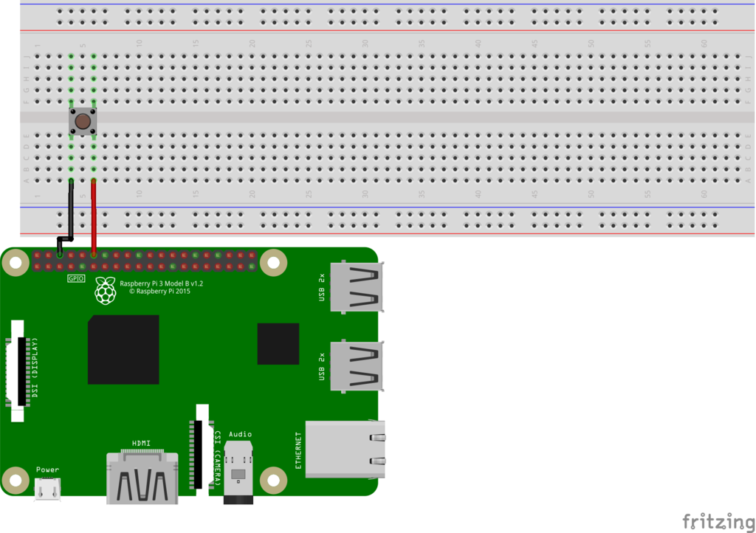Screen dimensions: 756x533
Task: Click the Raspberry Pi 3 Model B text
Action: click(161, 283)
